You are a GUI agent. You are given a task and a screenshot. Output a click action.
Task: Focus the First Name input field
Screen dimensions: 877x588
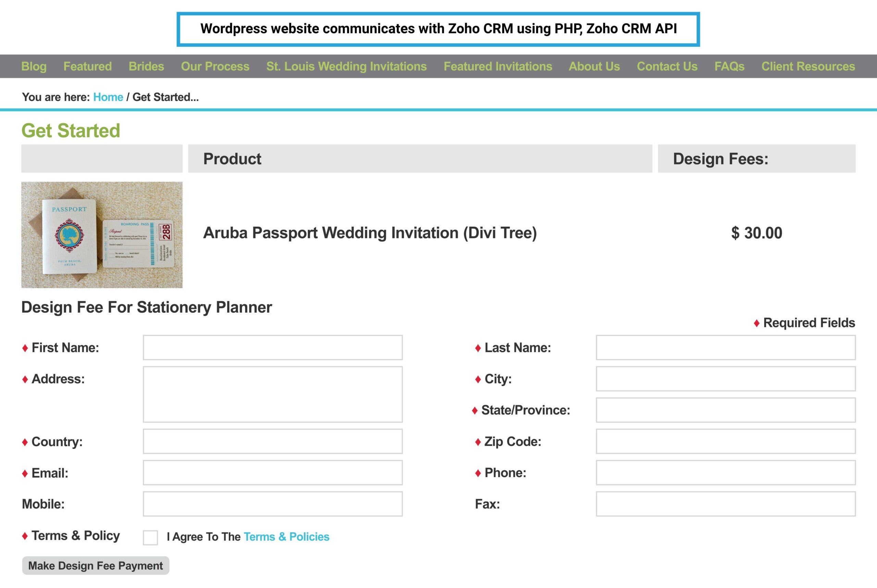click(273, 348)
